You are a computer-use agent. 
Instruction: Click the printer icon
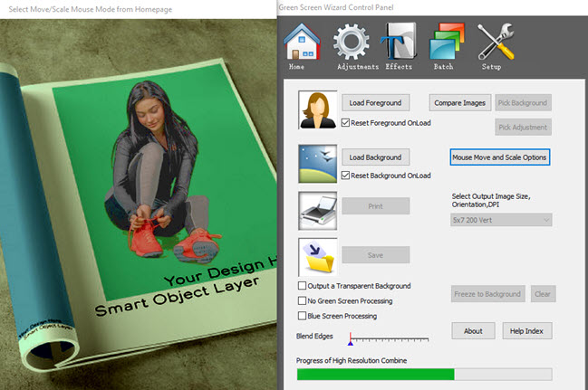[318, 211]
